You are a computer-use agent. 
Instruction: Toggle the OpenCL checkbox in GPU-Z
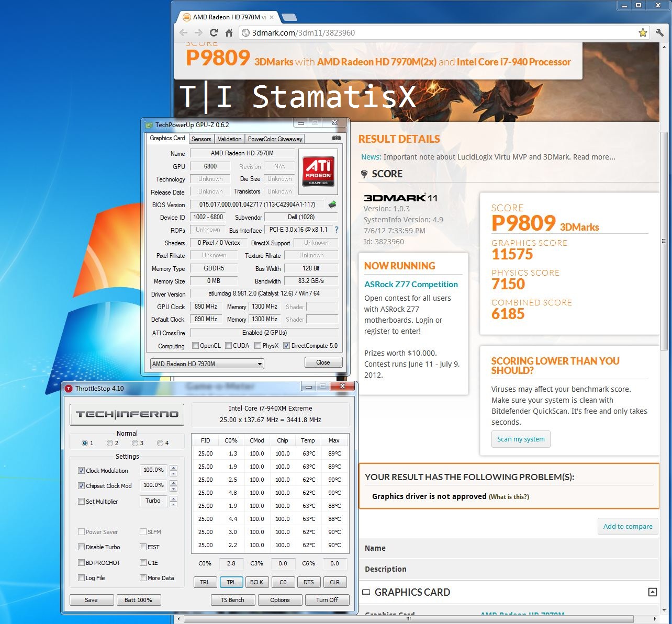pos(195,346)
